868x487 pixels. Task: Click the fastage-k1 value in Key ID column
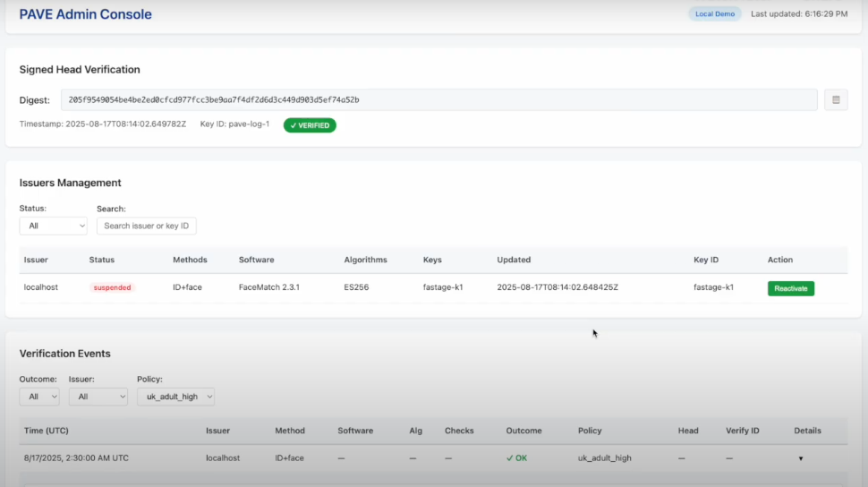click(713, 287)
